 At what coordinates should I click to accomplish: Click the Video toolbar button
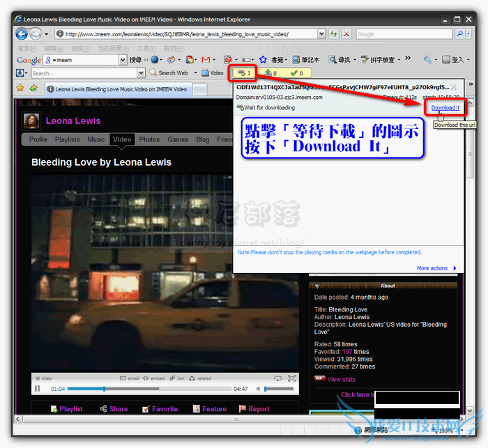(x=213, y=73)
